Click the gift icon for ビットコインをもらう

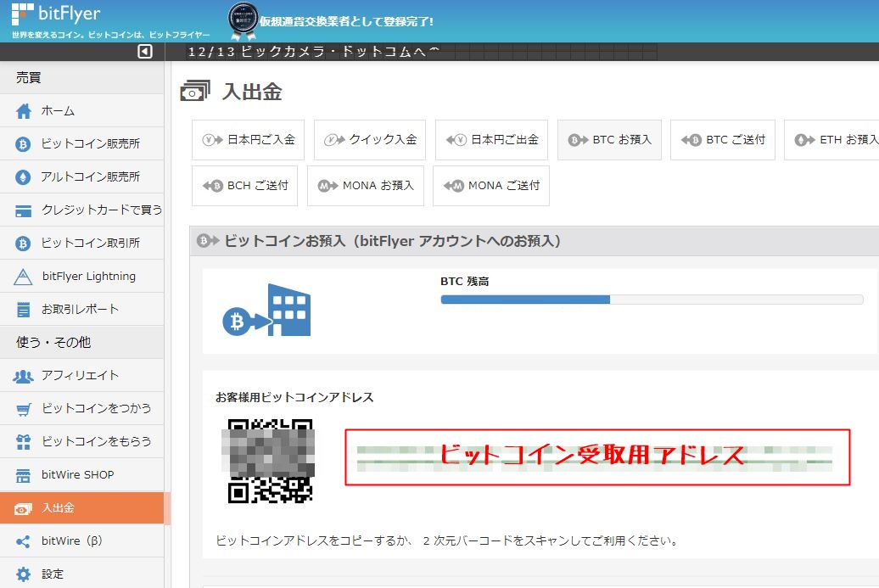coord(23,442)
